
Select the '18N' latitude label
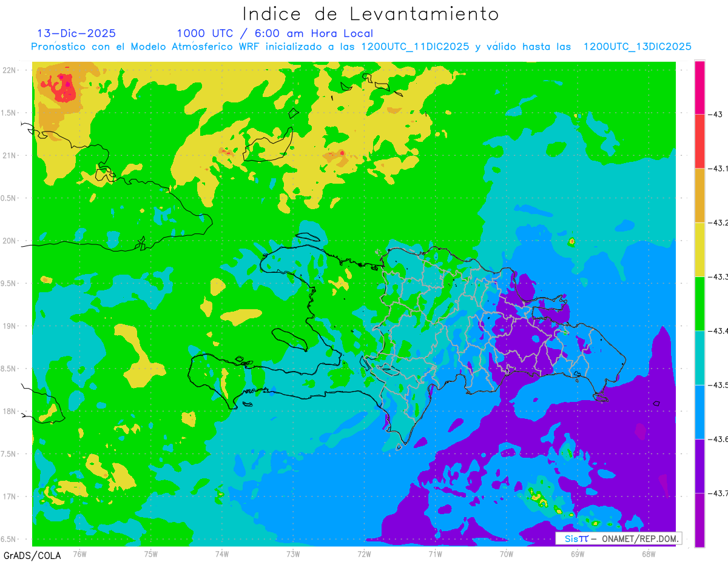click(10, 412)
